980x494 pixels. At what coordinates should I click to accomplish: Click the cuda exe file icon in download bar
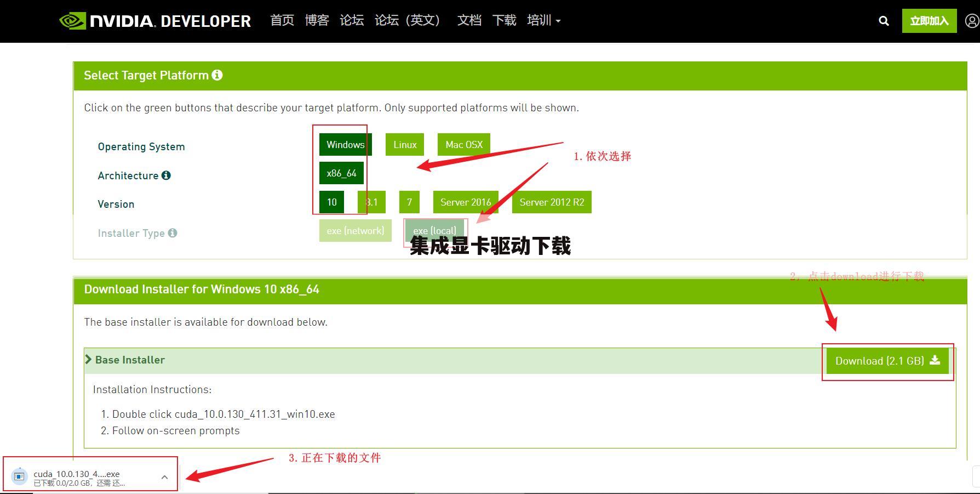(19, 476)
